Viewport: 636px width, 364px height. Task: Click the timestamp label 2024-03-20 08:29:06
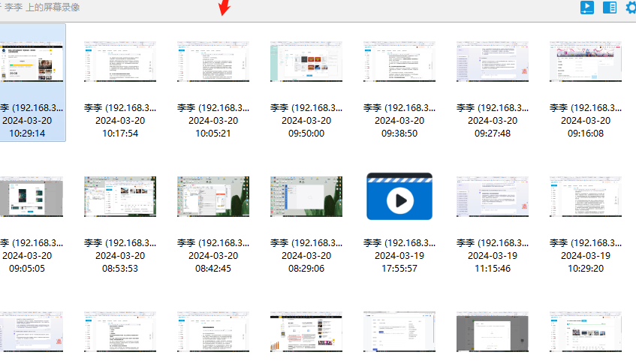click(x=306, y=262)
